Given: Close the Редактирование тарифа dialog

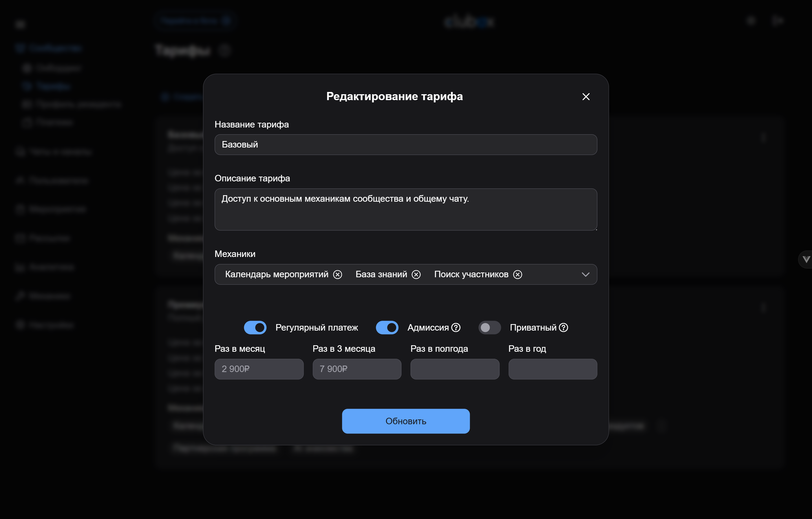Looking at the screenshot, I should click(x=586, y=97).
